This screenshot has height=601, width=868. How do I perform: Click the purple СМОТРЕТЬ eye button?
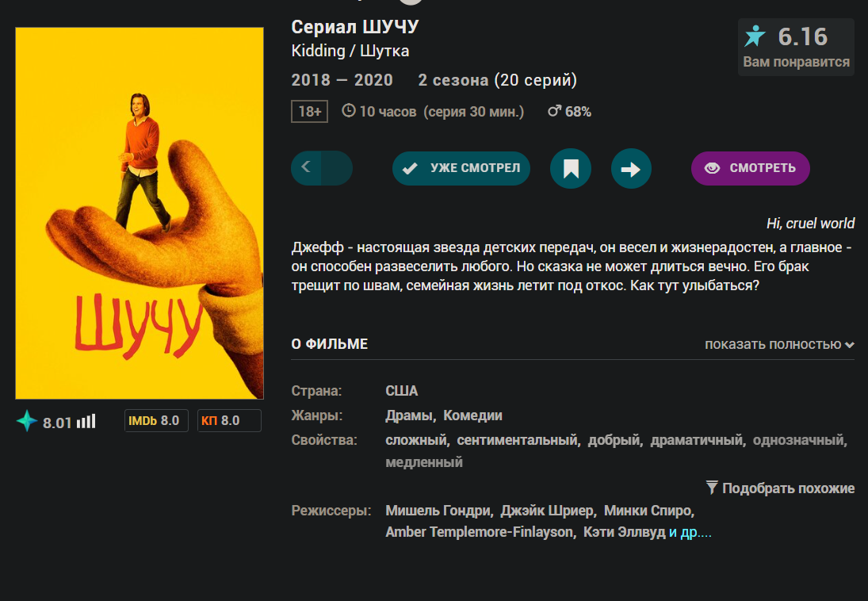click(x=750, y=168)
